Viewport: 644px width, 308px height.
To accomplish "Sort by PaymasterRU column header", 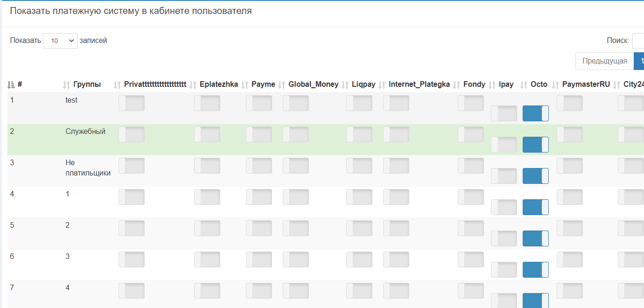I will point(586,84).
